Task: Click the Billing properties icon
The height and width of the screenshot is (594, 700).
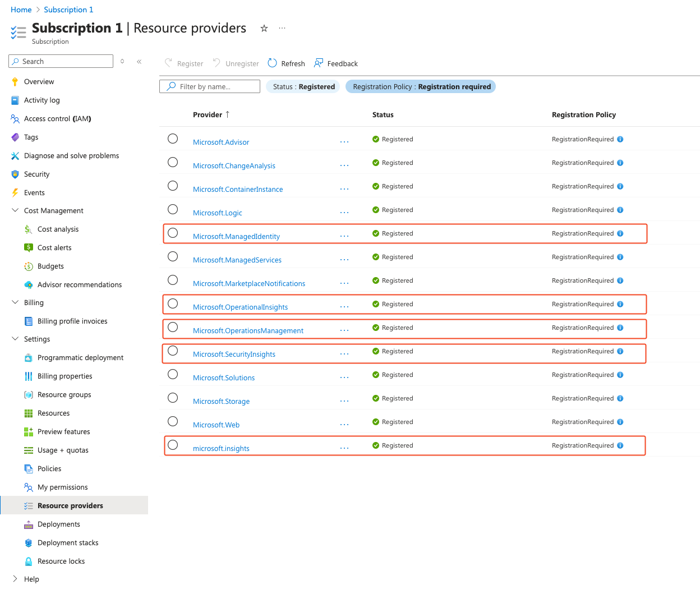Action: tap(29, 376)
